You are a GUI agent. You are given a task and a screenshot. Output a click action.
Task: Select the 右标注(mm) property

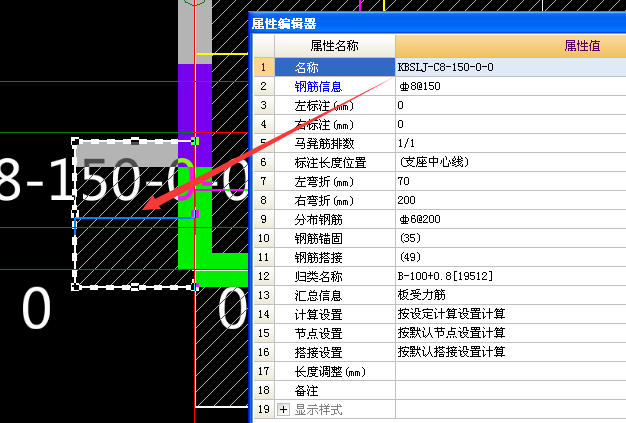coord(324,125)
